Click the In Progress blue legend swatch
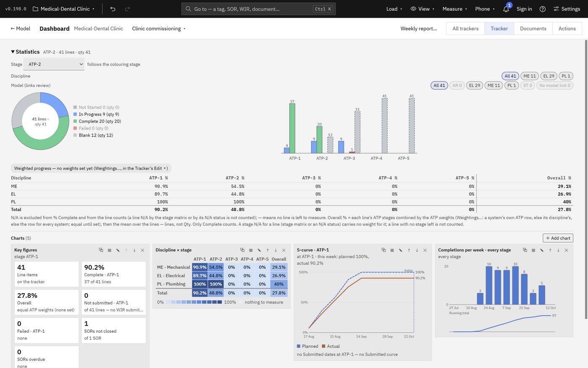This screenshot has height=368, width=588. pos(75,114)
